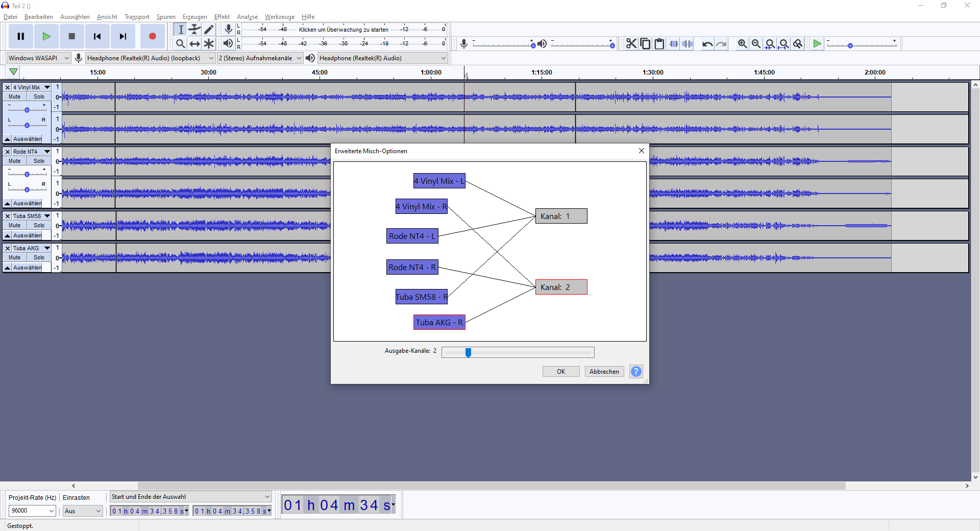Click the red Record button
Viewport: 980px width, 531px height.
coord(152,36)
